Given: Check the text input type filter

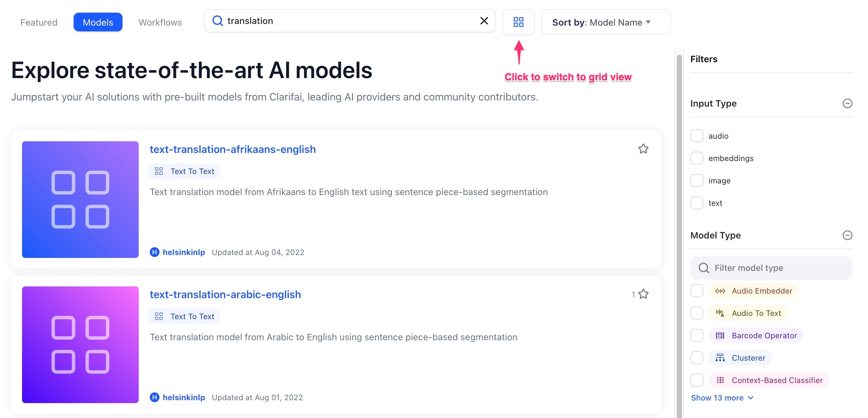Looking at the screenshot, I should coord(697,203).
